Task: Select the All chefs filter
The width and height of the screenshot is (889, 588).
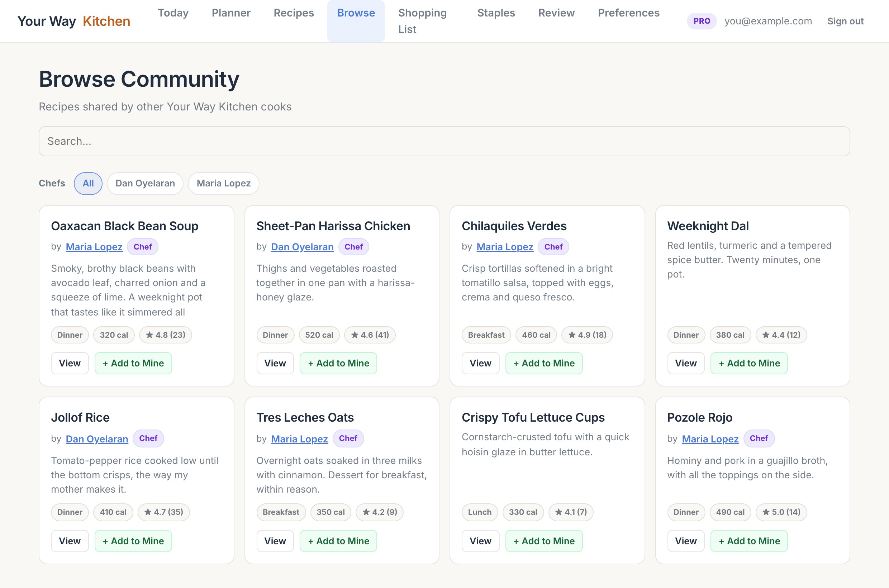Action: (88, 183)
